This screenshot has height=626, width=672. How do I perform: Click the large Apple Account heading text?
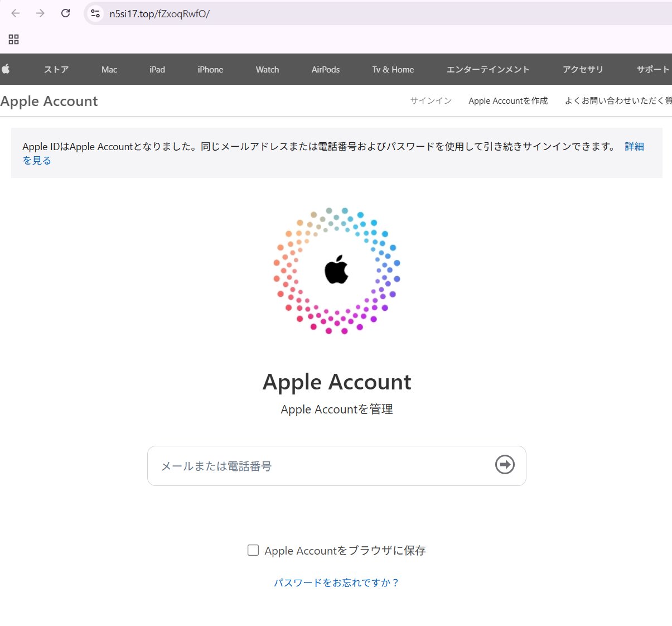[x=337, y=382]
